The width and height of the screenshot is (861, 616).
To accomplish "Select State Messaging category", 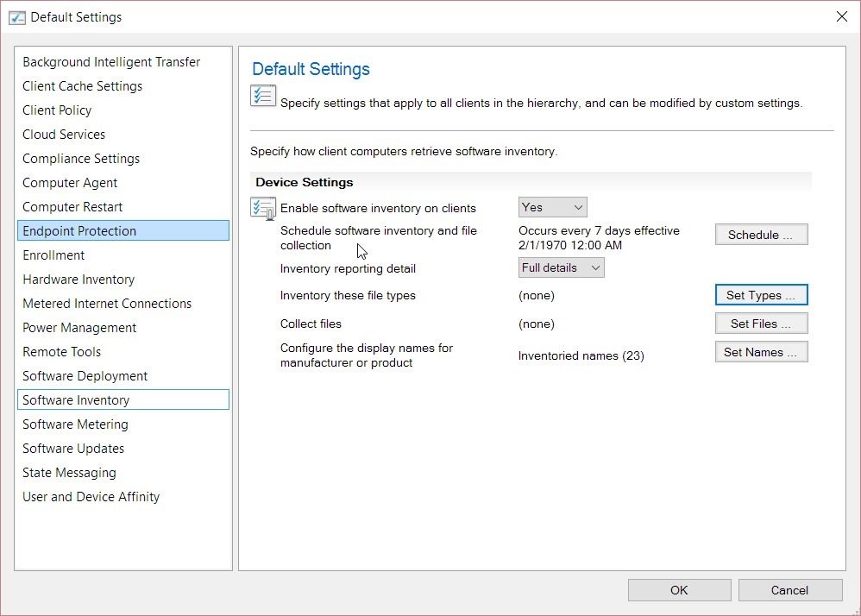I will coord(123,473).
